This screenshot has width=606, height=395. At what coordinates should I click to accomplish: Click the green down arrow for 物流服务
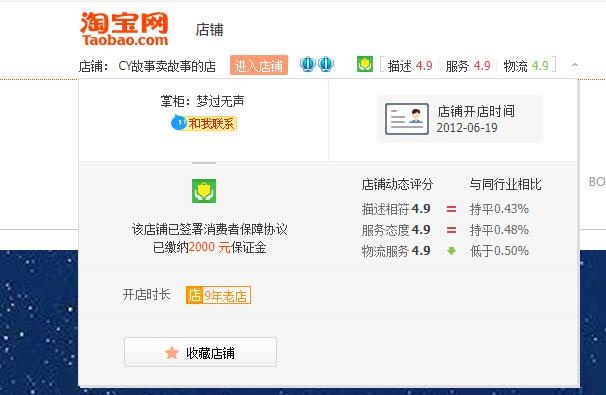[x=451, y=251]
